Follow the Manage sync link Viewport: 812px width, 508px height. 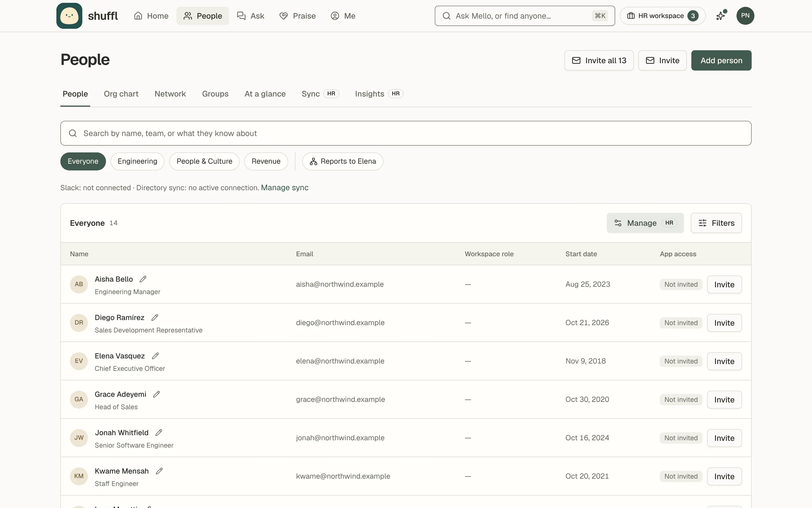[x=284, y=187]
